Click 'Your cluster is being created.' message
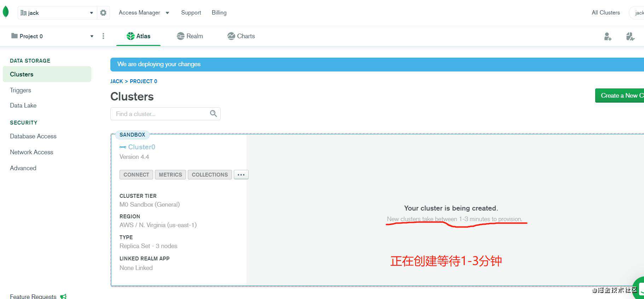Image resolution: width=644 pixels, height=299 pixels. pos(451,208)
